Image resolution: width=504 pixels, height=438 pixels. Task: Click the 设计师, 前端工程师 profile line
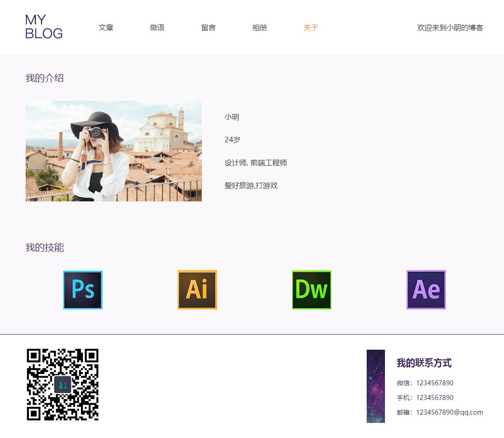256,163
